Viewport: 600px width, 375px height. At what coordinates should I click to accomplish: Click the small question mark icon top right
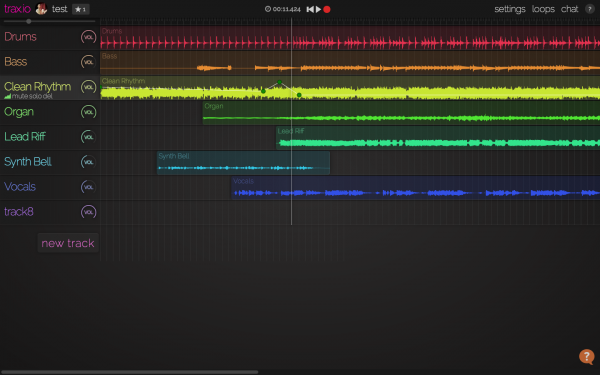point(590,9)
